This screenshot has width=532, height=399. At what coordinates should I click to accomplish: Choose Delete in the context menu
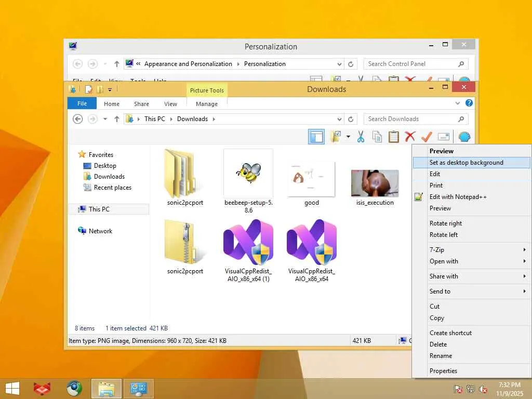coord(472,344)
